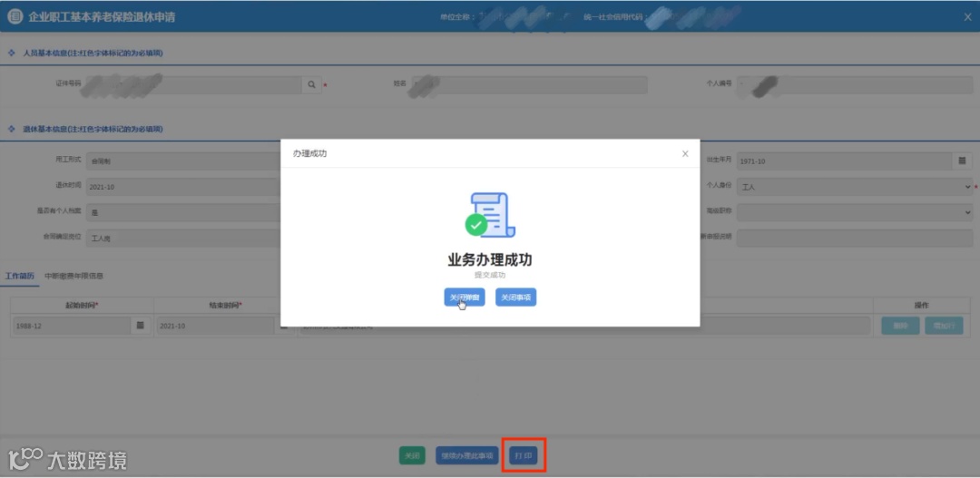980x478 pixels.
Task: Click the 继续办理此事项 button
Action: coord(467,455)
